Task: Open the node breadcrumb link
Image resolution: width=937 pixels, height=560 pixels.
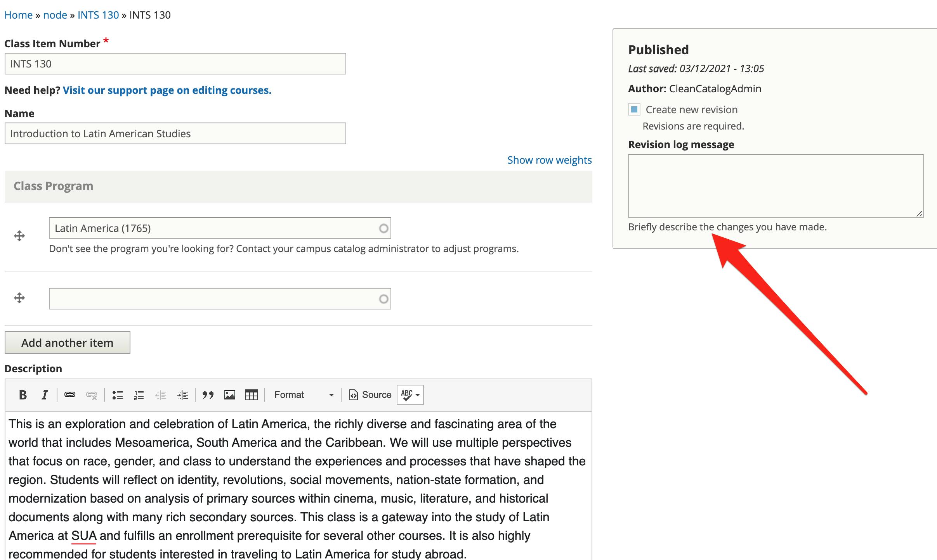Action: click(x=55, y=15)
